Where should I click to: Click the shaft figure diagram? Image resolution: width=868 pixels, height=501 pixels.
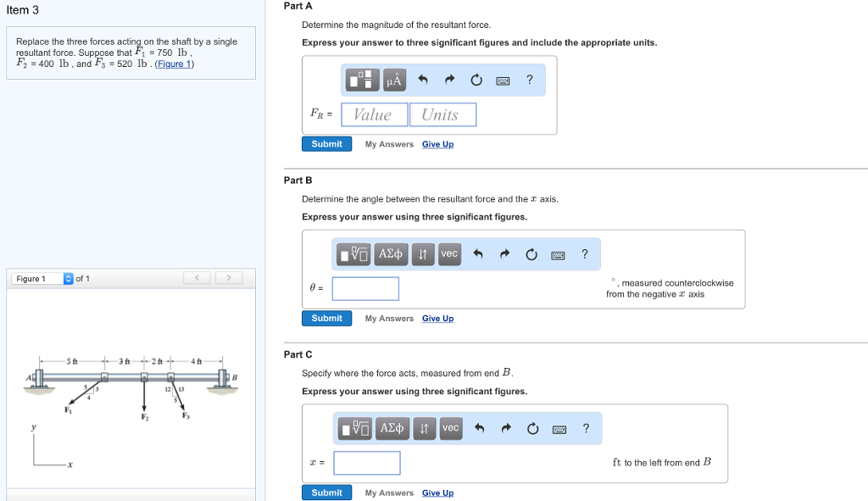pos(131,411)
